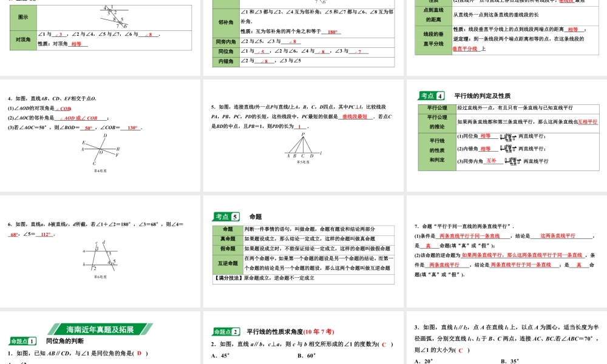Select the 同位角的判断 title text
Screen dimensions: 607x364
[67, 342]
